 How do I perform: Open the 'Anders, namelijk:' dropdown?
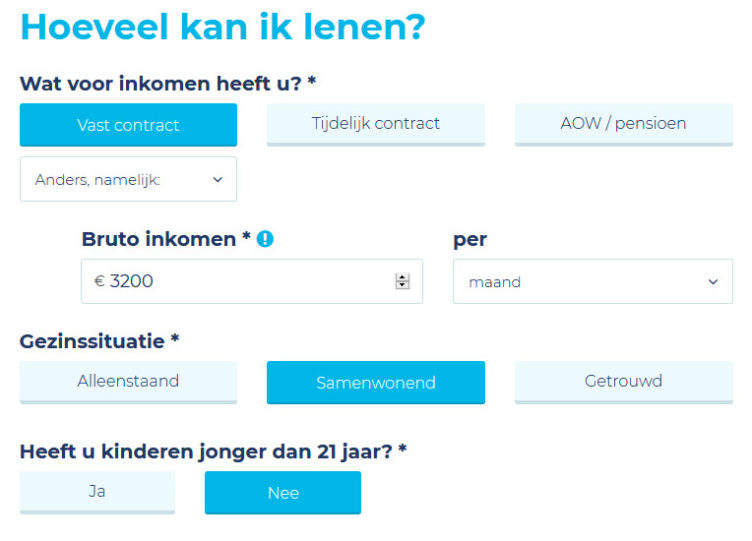pyautogui.click(x=128, y=180)
